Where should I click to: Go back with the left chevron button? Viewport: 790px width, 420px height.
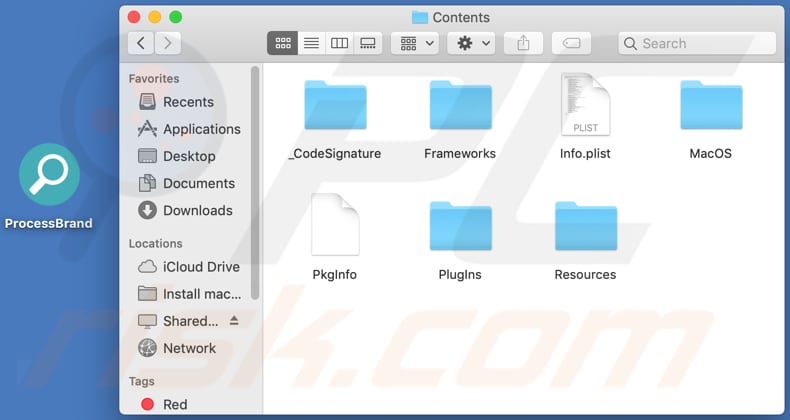(x=141, y=43)
